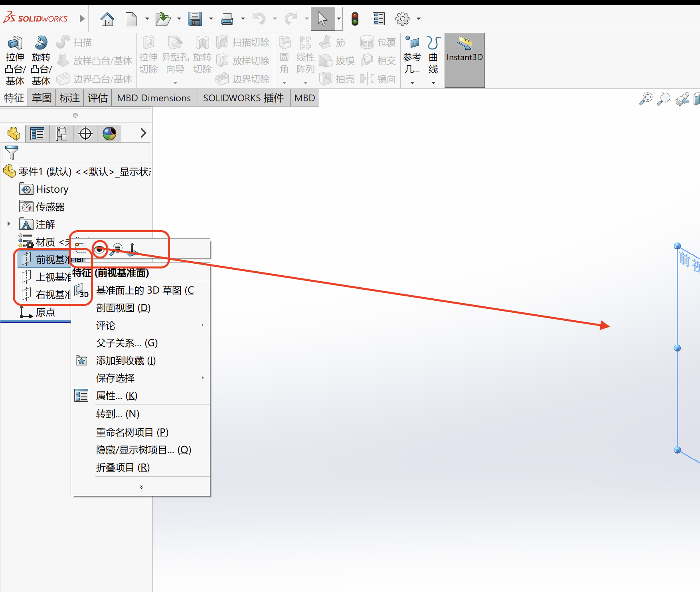The height and width of the screenshot is (592, 700).
Task: Choose 剖面视图 (D) from context menu
Action: click(x=123, y=308)
